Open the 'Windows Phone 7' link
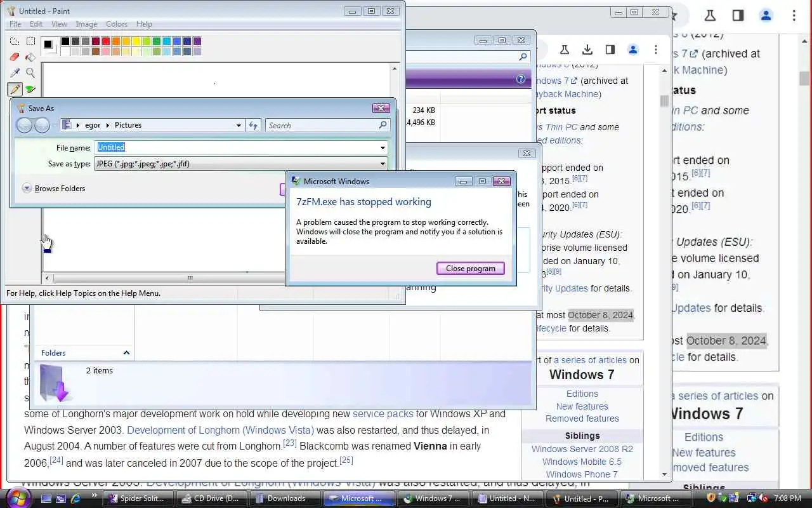812x508 pixels. point(582,474)
